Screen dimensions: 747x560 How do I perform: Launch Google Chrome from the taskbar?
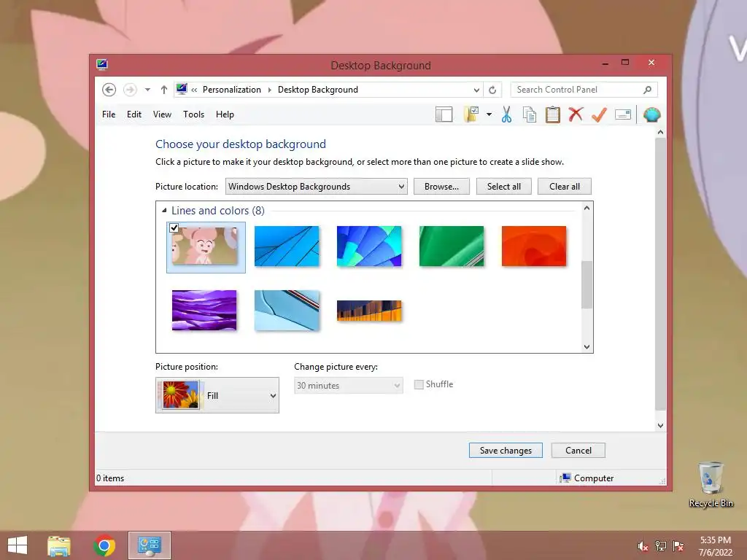tap(104, 545)
